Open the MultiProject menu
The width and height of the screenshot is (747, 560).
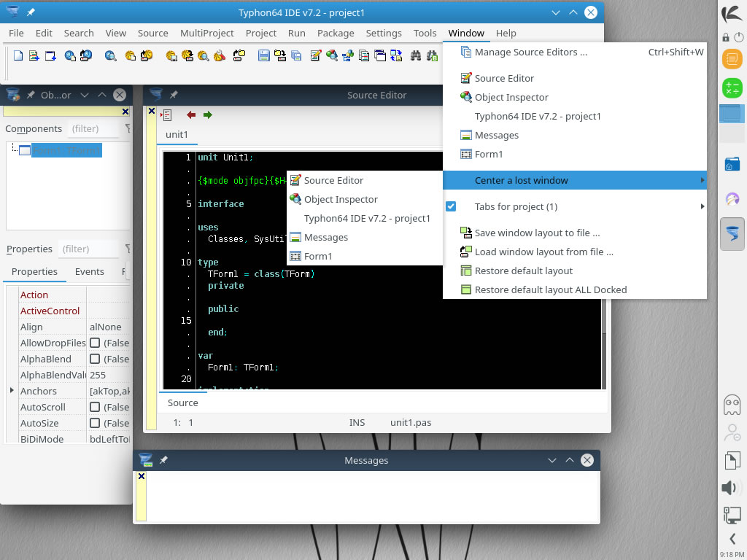[x=206, y=33]
